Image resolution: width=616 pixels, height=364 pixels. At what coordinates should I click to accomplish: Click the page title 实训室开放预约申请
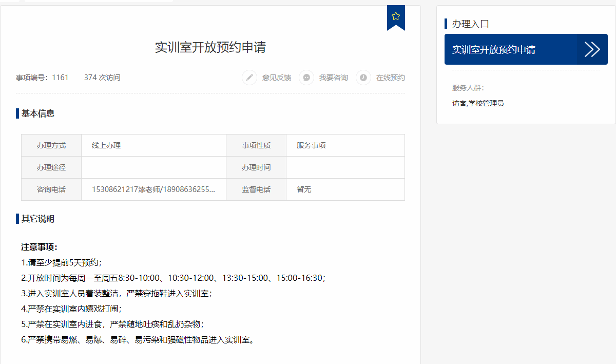(x=210, y=47)
